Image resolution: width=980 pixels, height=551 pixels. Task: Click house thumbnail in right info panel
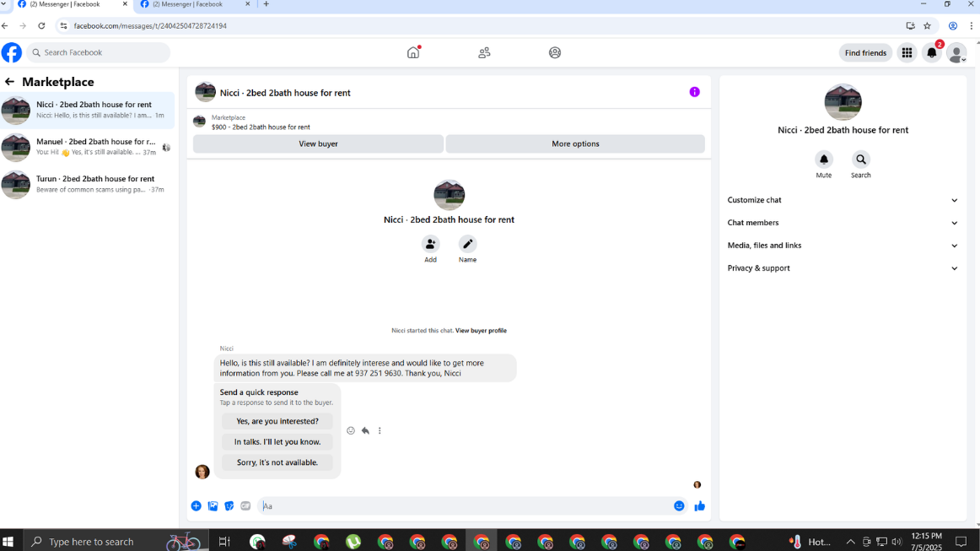click(843, 101)
